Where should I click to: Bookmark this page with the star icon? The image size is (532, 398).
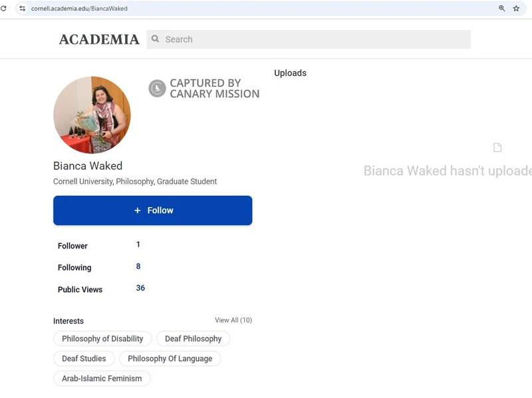pyautogui.click(x=516, y=9)
